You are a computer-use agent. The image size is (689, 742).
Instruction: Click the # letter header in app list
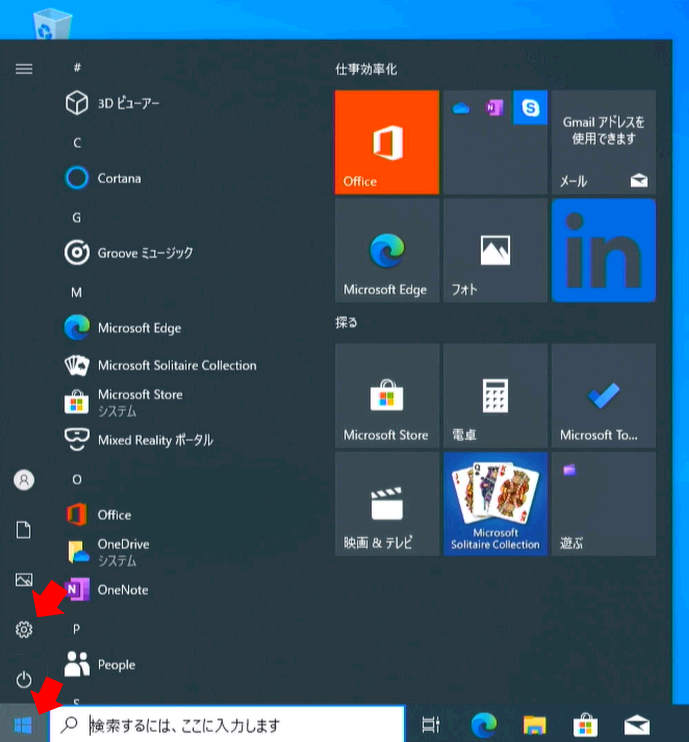click(77, 68)
